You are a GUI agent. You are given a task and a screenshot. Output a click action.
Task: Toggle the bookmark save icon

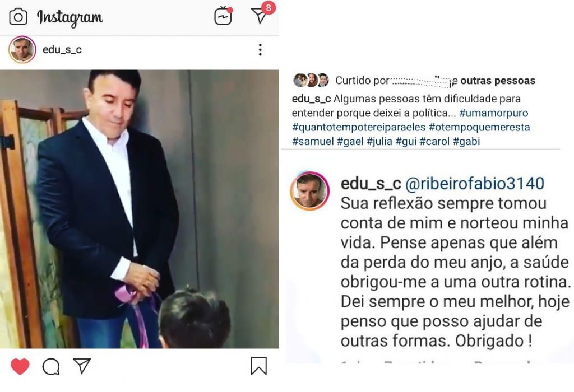click(258, 366)
